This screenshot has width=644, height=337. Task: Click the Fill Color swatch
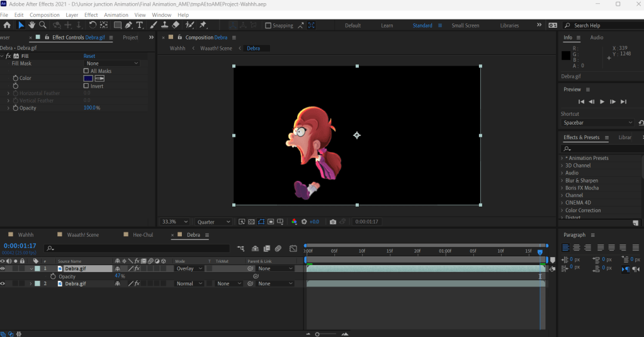(88, 79)
